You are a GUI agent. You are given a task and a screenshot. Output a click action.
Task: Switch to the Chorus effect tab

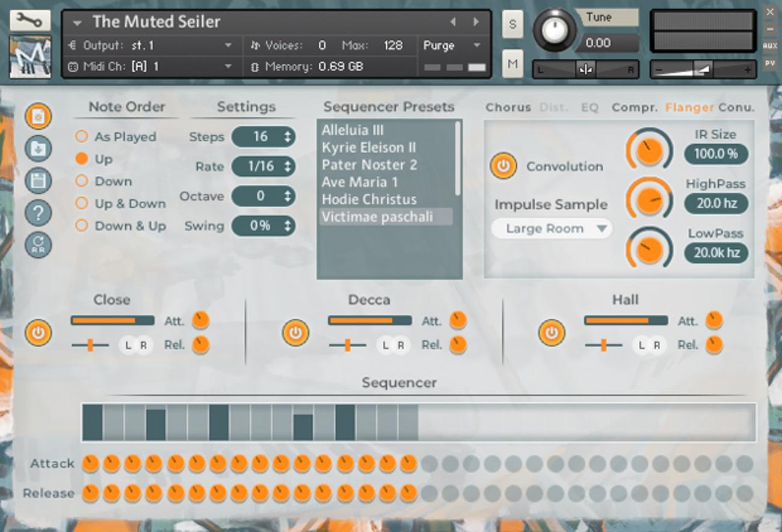point(508,108)
